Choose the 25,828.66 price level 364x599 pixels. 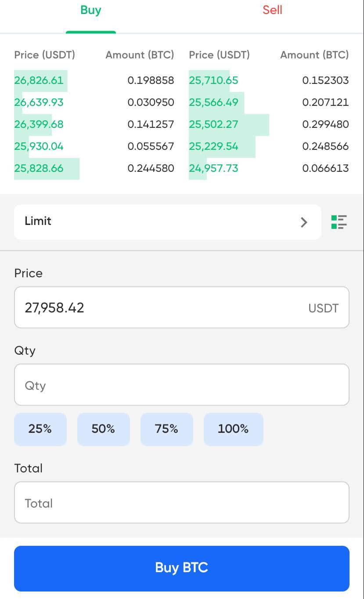pos(39,168)
